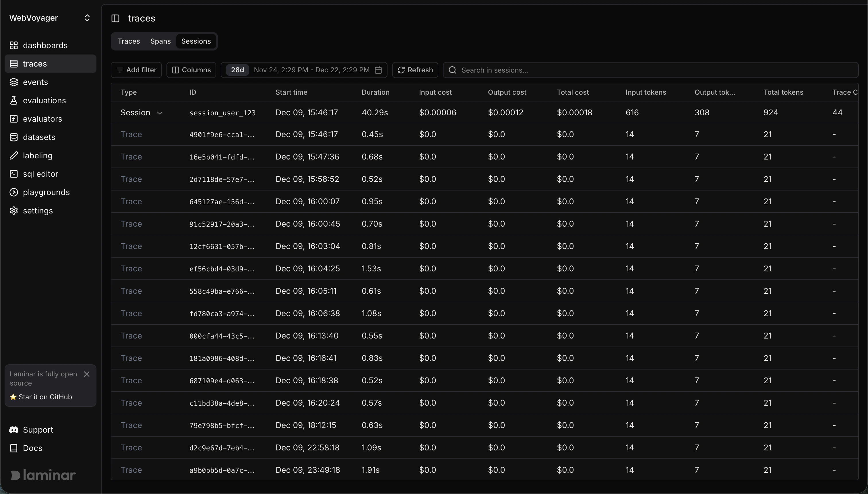This screenshot has width=868, height=494.
Task: Open the calendar date picker icon
Action: [x=378, y=70]
